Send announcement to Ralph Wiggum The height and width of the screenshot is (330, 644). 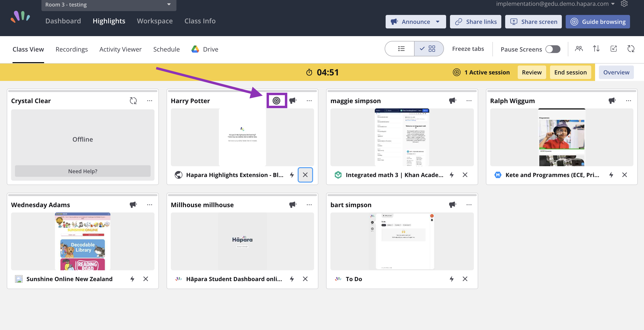coord(612,101)
